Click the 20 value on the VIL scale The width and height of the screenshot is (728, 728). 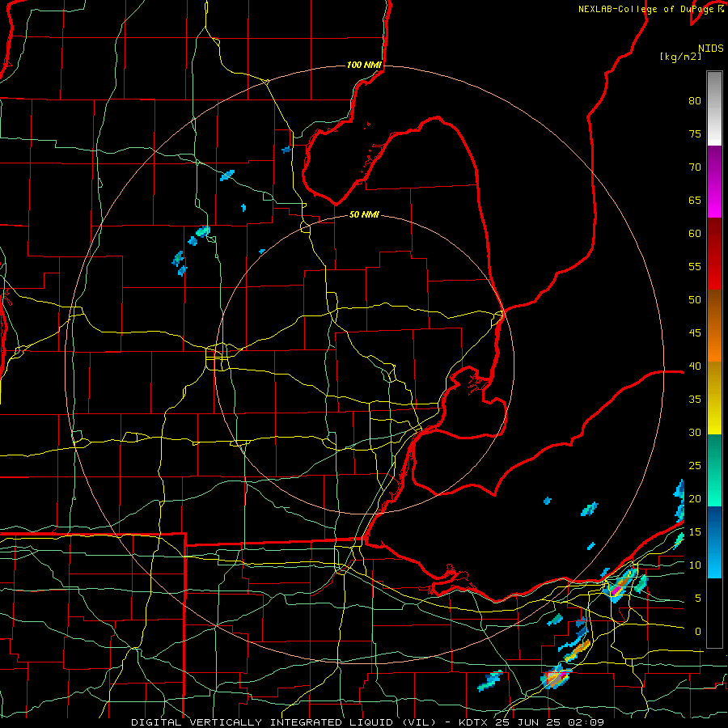[695, 499]
